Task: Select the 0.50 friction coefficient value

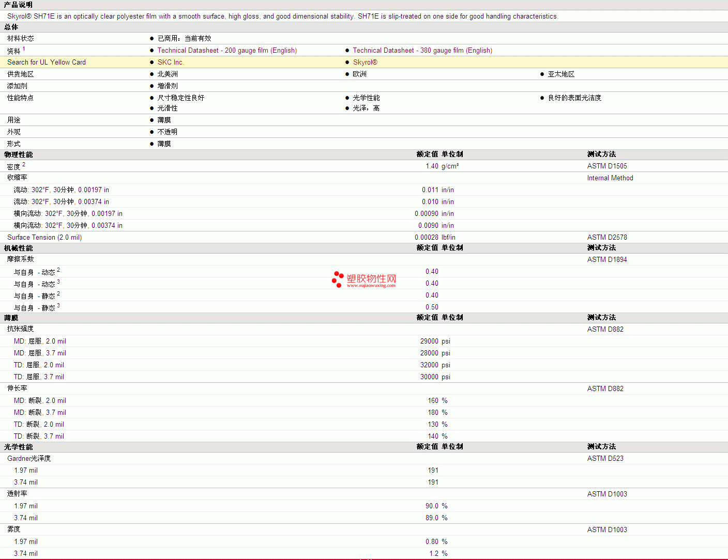Action: (x=432, y=307)
